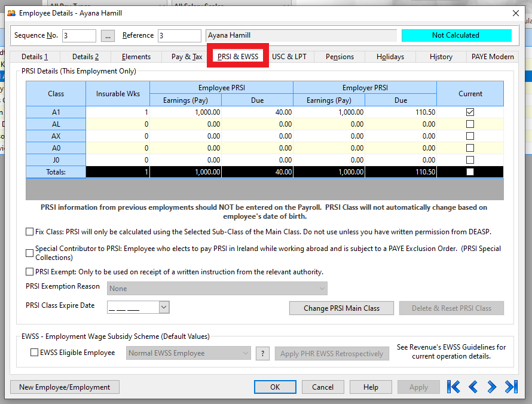Check EWSS Eligible Employee box
Screen dimensions: 532x404
pyautogui.click(x=34, y=353)
